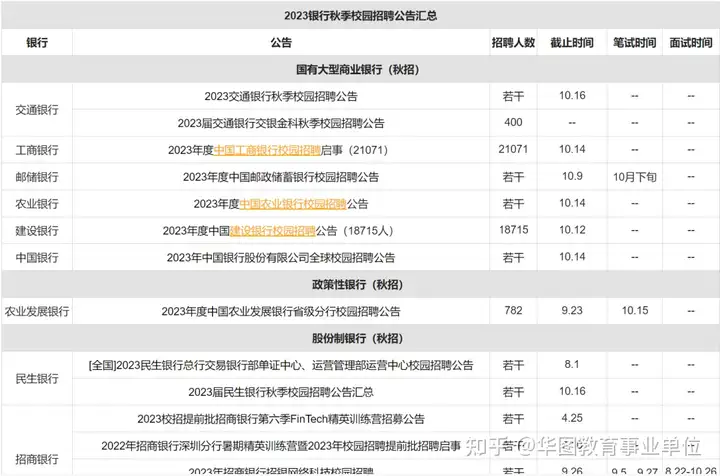Click 若干 recruit count in 中国银行 row

tap(513, 258)
